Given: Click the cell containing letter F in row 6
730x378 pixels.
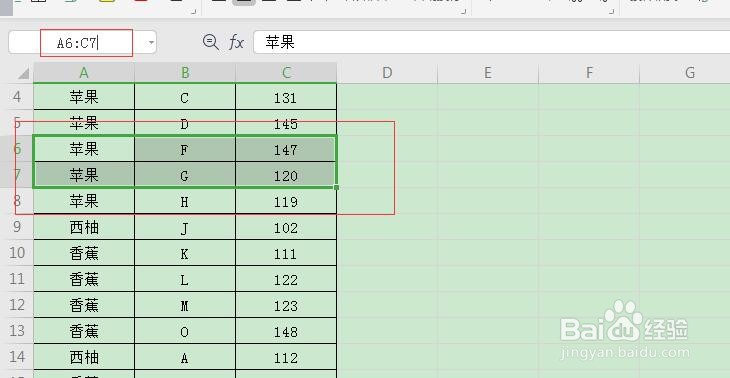Looking at the screenshot, I should 185,149.
